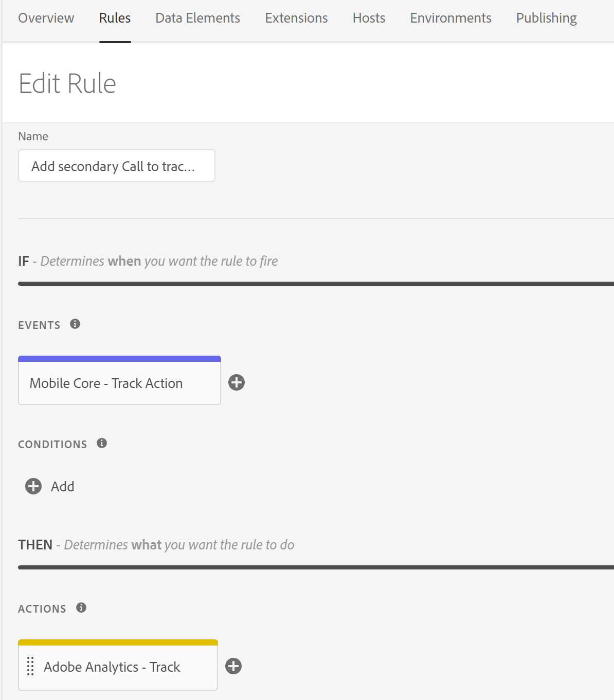614x700 pixels.
Task: Go to the Extensions tab
Action: tap(296, 18)
